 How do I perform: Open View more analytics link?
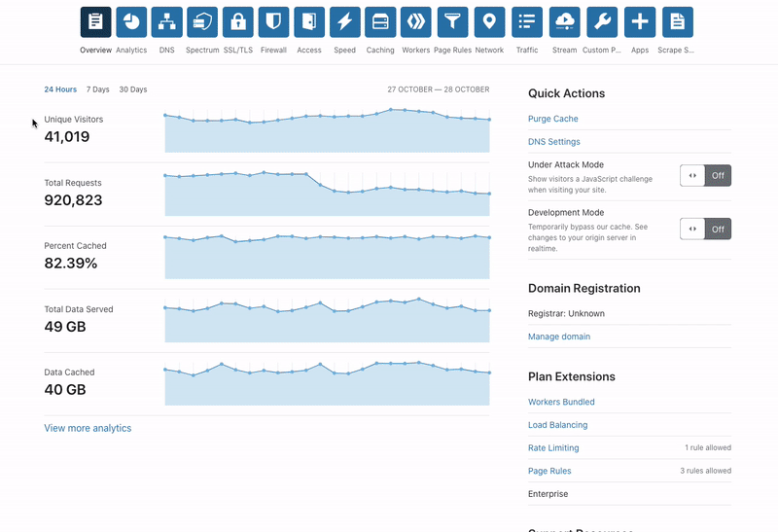(x=88, y=428)
